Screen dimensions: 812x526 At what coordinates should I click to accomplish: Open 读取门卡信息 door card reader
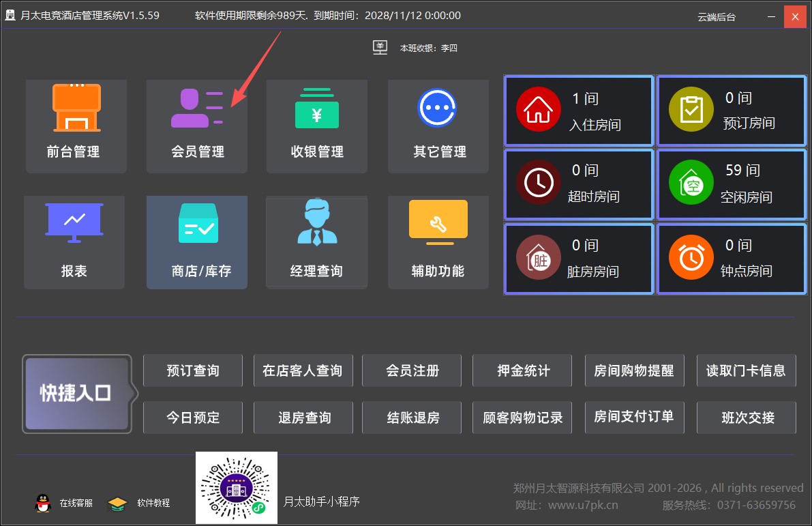tap(746, 370)
